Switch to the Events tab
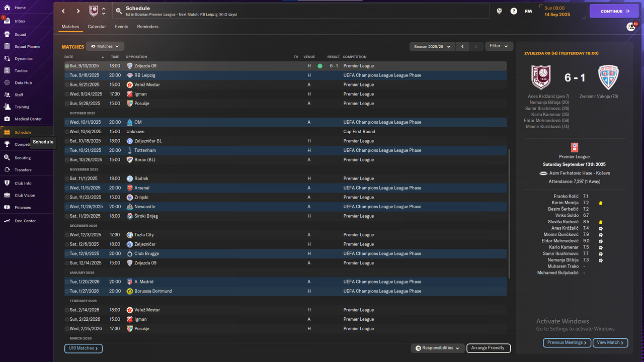Screen dimensions: 644x362 click(x=121, y=27)
